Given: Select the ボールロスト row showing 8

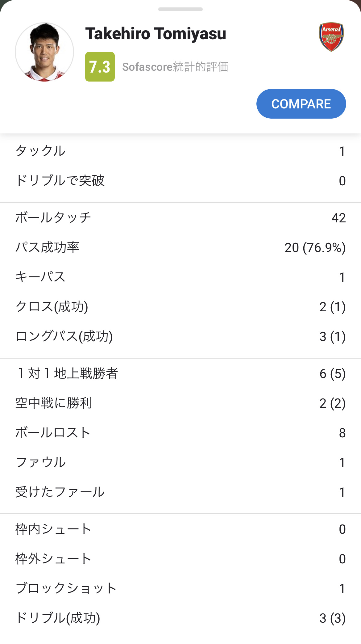Looking at the screenshot, I should [x=180, y=433].
